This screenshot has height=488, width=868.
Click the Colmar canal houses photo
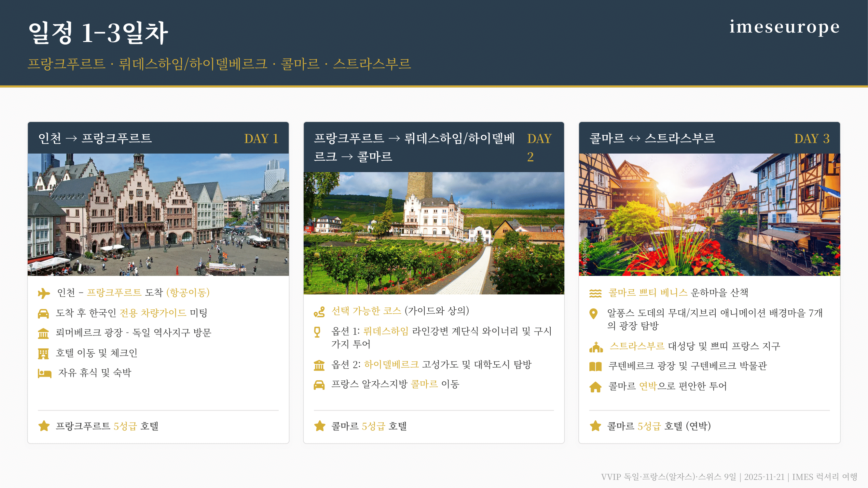pyautogui.click(x=709, y=214)
